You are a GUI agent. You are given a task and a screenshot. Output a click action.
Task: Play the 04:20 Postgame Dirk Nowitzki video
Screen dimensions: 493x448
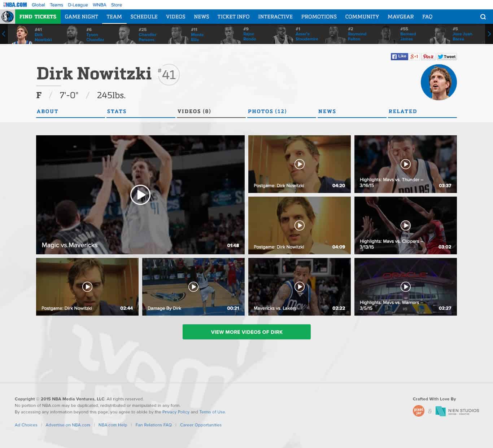300,164
